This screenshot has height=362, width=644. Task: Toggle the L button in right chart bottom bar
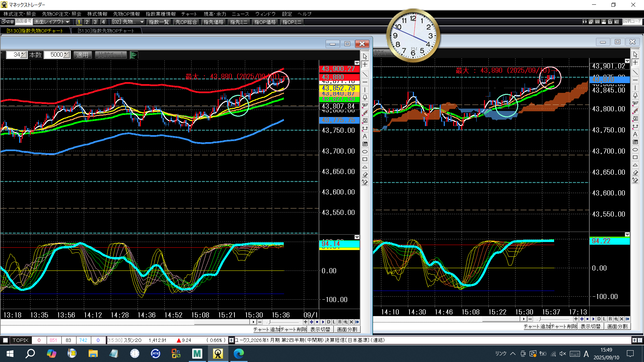(x=604, y=319)
